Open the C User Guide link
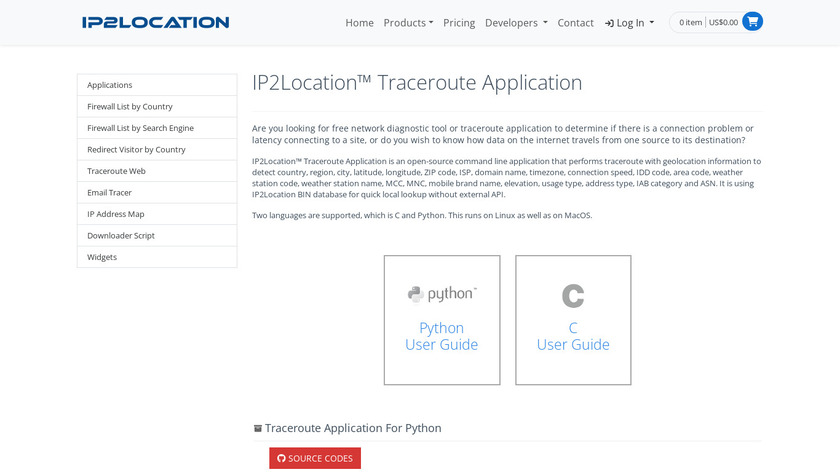The height and width of the screenshot is (472, 840). coord(573,336)
